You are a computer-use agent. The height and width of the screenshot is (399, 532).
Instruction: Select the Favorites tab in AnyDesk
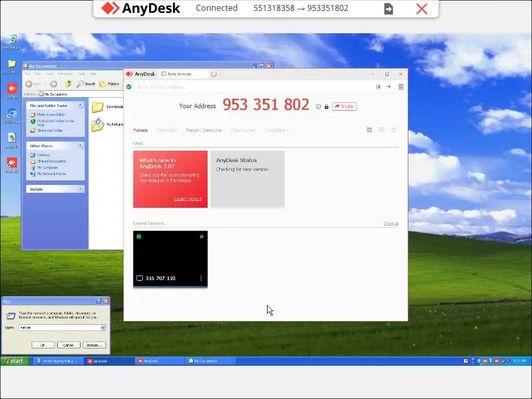(x=167, y=130)
